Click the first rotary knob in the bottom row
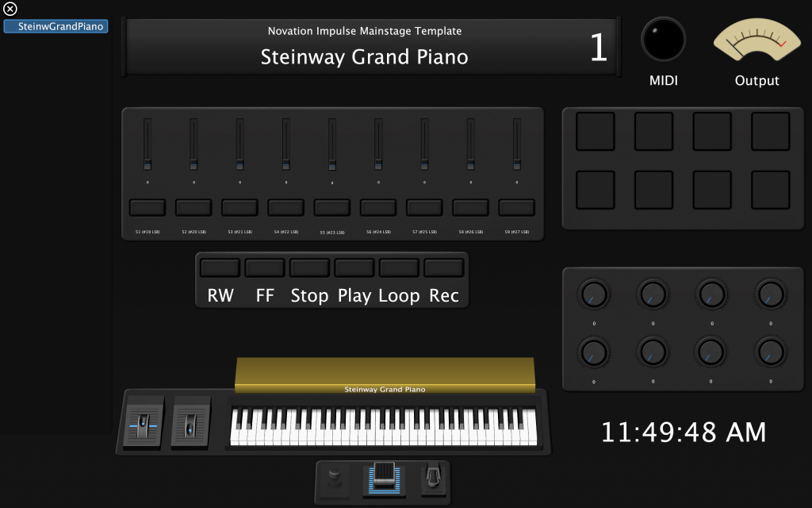 pos(594,352)
